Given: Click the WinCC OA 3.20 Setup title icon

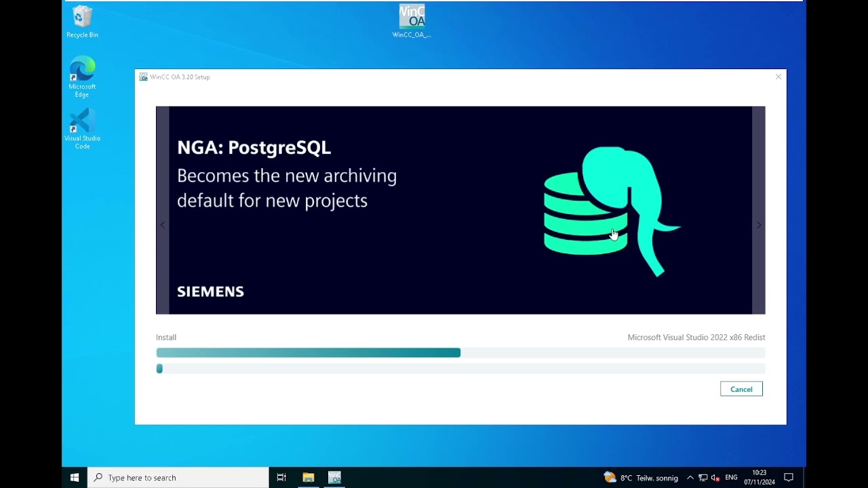Looking at the screenshot, I should 143,77.
